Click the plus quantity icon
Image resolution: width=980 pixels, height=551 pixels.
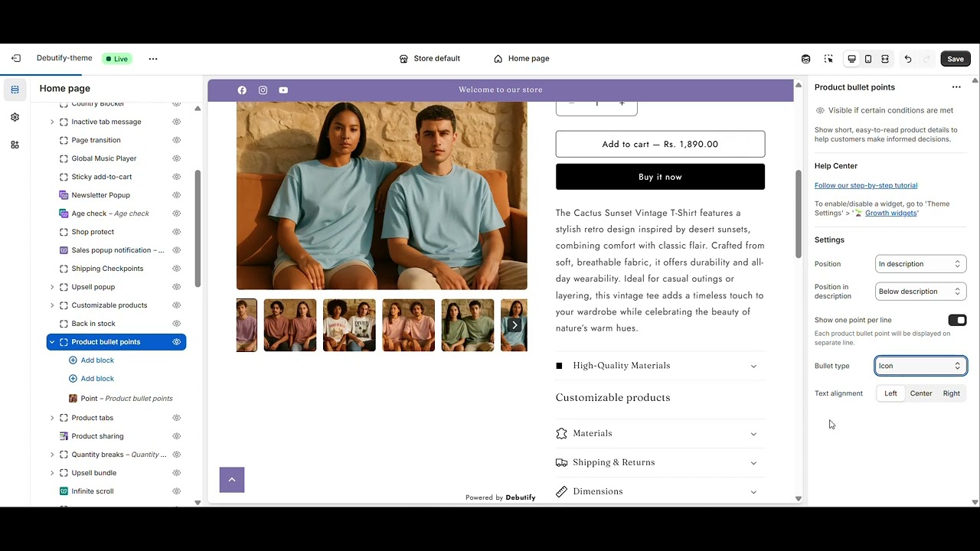pos(622,103)
